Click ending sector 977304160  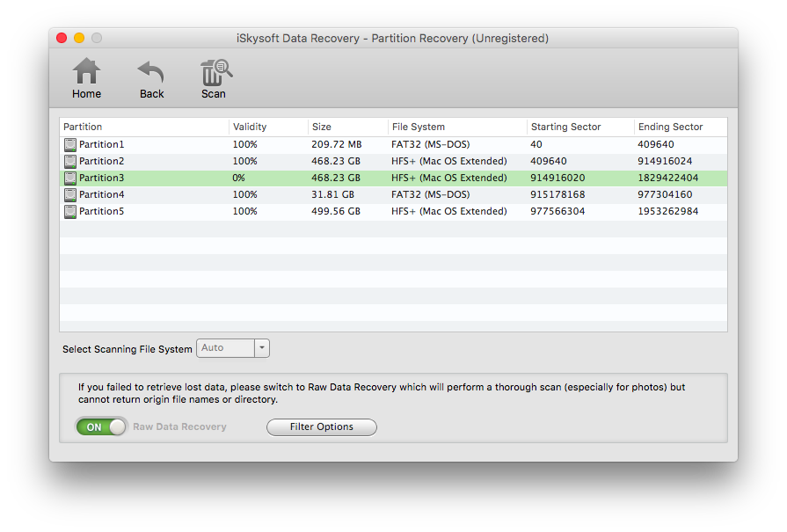(665, 194)
